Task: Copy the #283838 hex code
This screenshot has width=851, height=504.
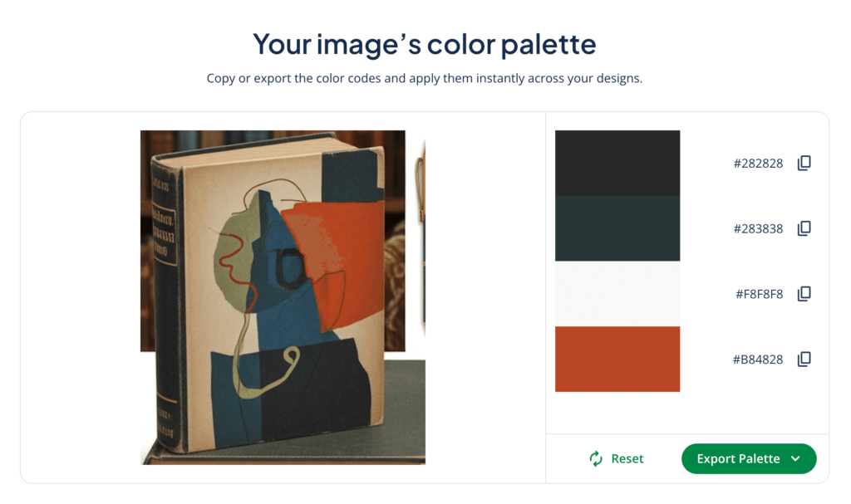Action: click(804, 228)
